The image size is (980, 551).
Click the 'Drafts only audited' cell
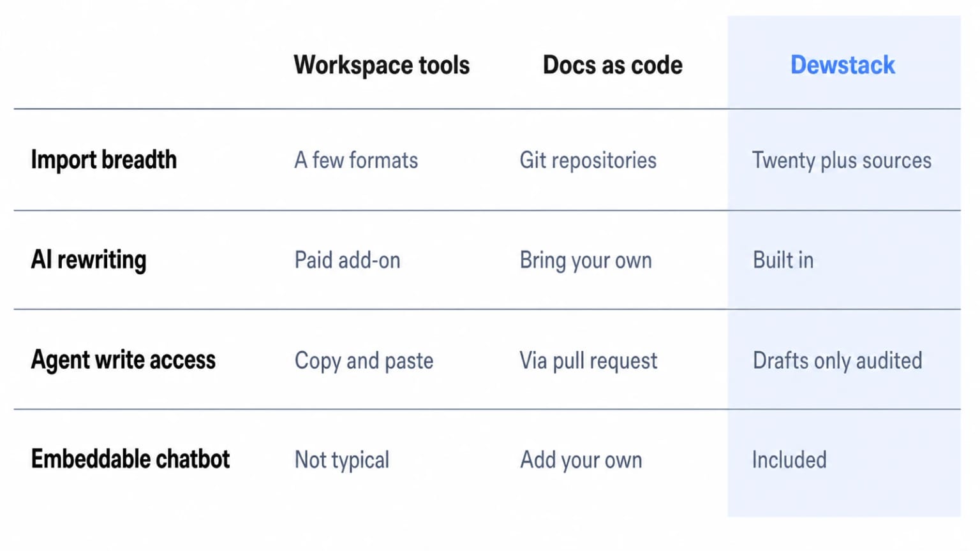(837, 360)
